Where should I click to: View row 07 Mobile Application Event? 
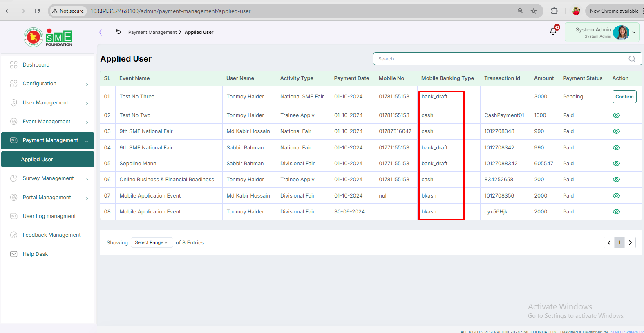(617, 196)
